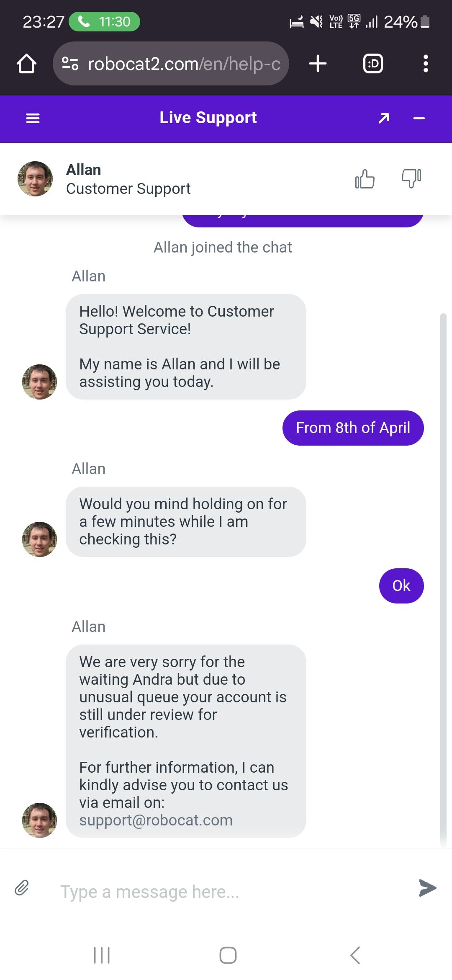Rate Allan with thumbs down
Viewport: 452px width, 980px height.
411,179
